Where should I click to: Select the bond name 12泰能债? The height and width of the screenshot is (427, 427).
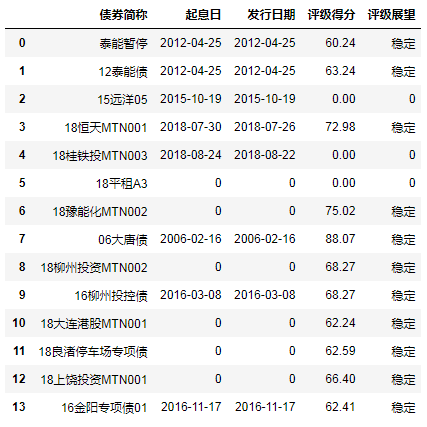click(123, 71)
